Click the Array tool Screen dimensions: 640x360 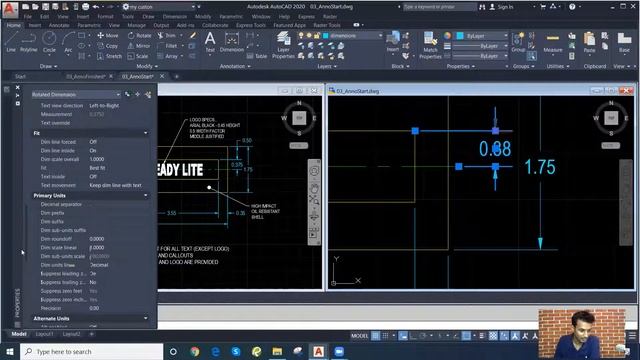click(168, 56)
